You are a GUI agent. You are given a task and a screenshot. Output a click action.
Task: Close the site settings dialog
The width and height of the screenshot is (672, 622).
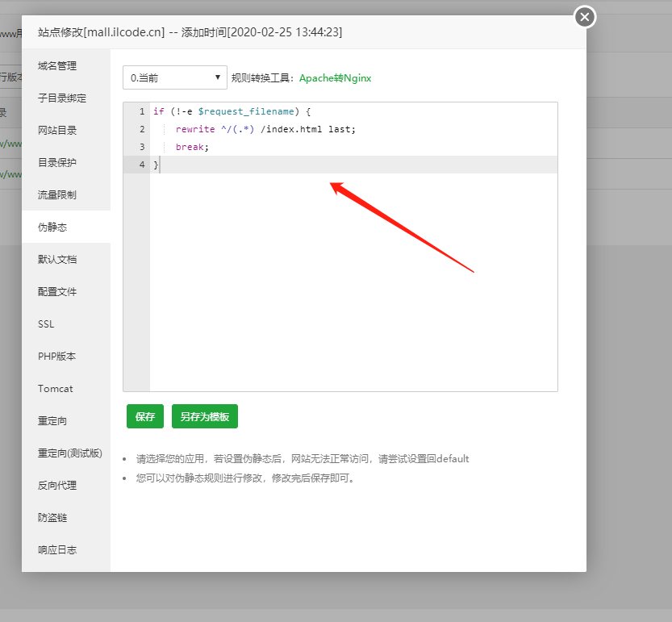(x=585, y=16)
